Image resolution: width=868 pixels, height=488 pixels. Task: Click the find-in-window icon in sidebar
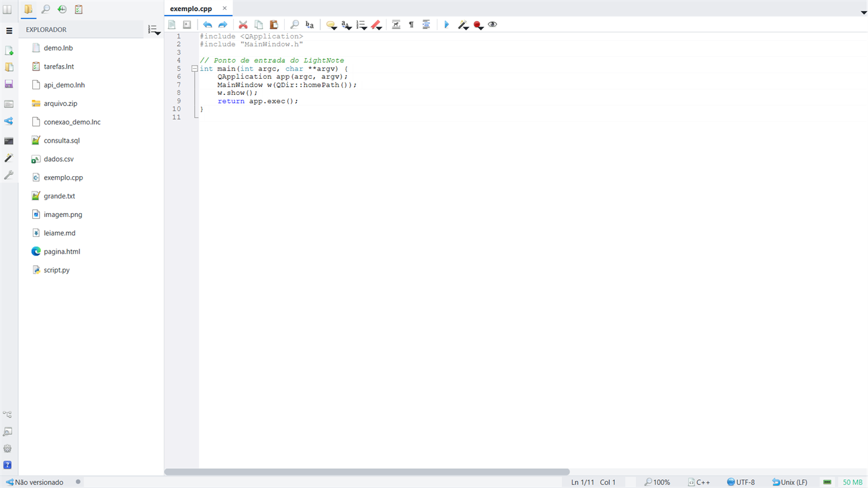coord(7,432)
